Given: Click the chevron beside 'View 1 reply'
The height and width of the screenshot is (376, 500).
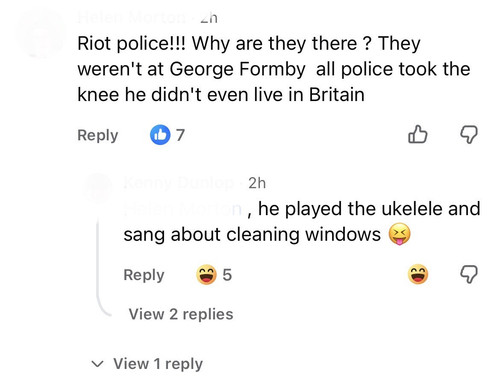Looking at the screenshot, I should [x=97, y=364].
